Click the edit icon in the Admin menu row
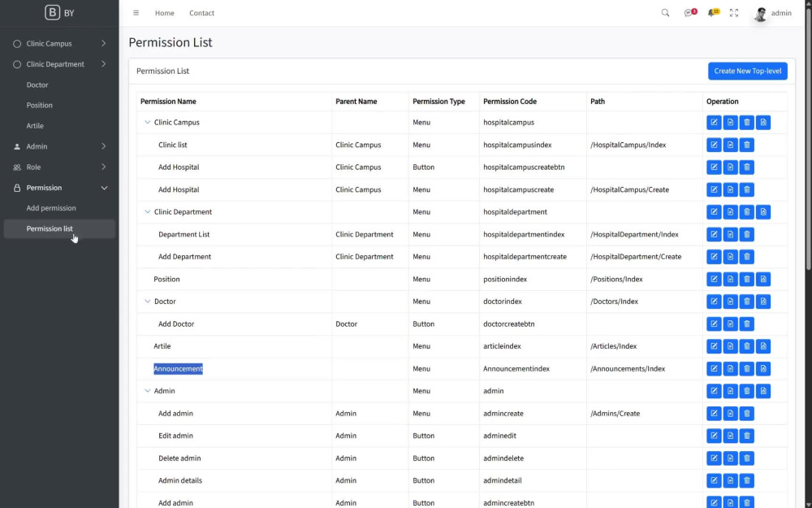This screenshot has width=812, height=508. click(714, 391)
